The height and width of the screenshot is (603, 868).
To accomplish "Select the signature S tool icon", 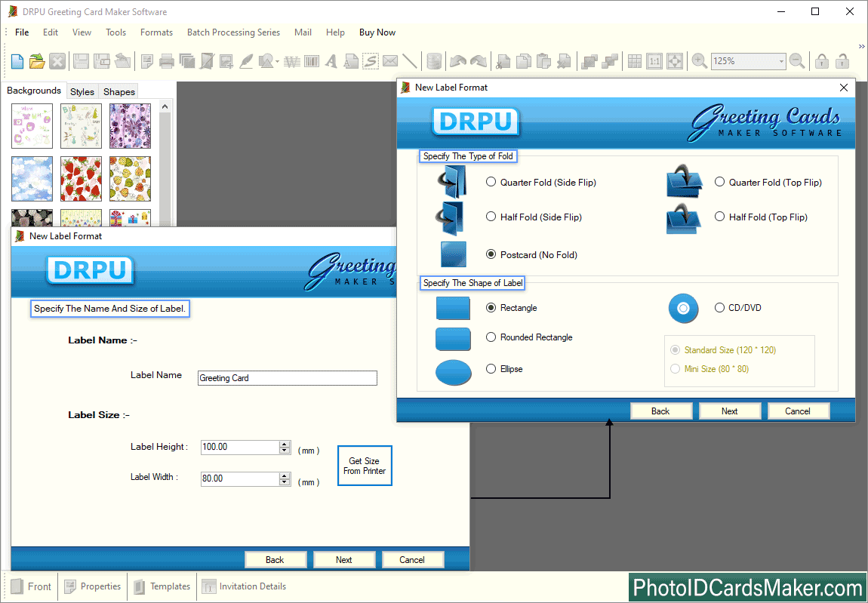I will 371,61.
